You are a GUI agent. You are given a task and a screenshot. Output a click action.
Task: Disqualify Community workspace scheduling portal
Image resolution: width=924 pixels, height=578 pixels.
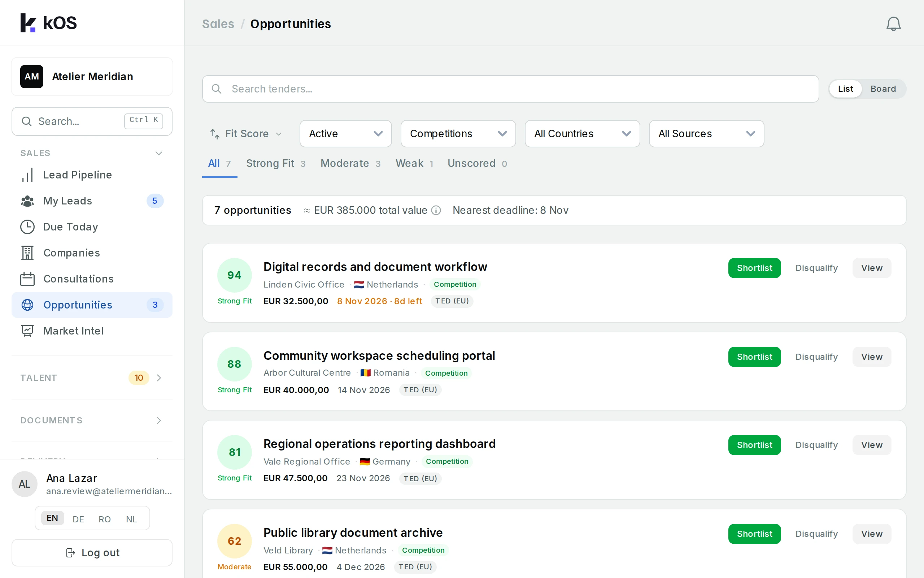point(817,357)
